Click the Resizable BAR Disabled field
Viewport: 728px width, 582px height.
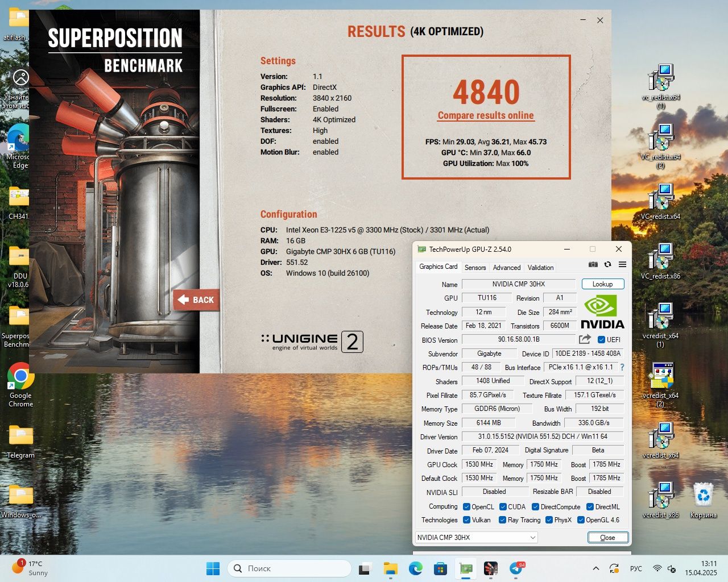[599, 492]
